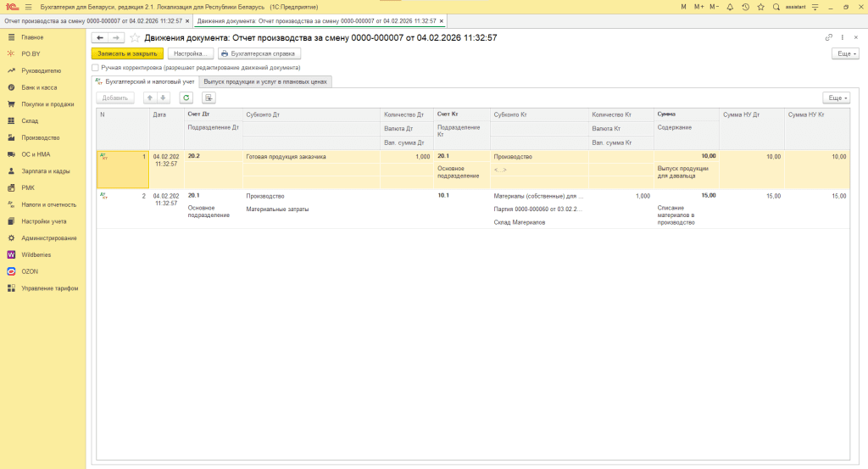
Task: Click the list export icon button
Action: point(209,98)
